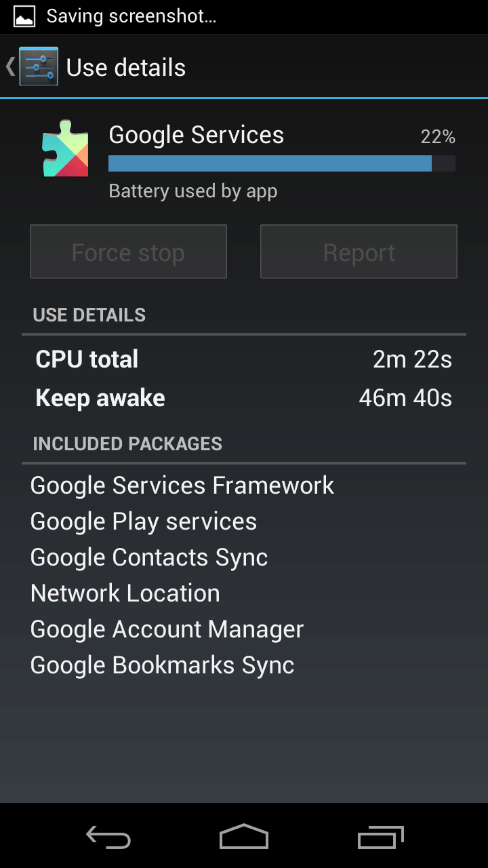Select Google Account Manager package

click(167, 629)
